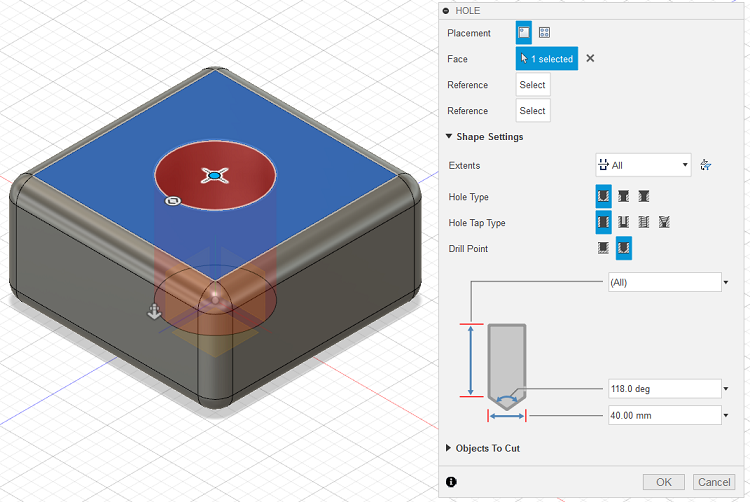Open the dropdown arrow beside 40.00 mm
750x502 pixels.
(x=726, y=416)
